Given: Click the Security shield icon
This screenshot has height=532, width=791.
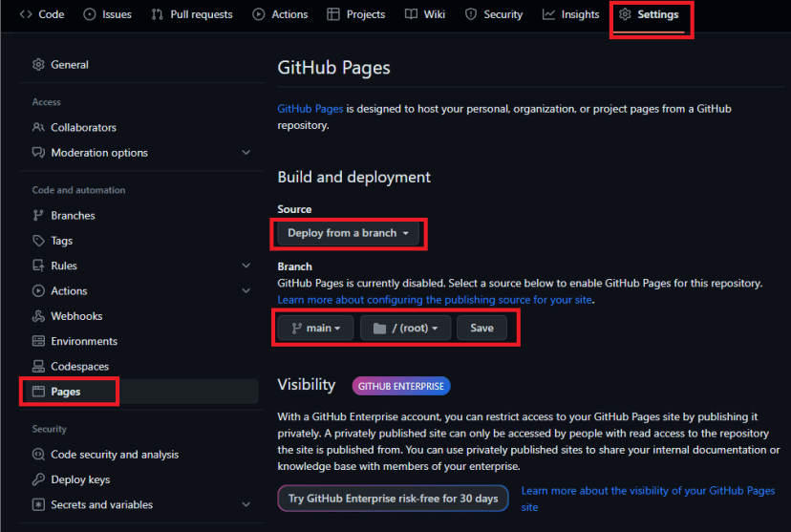Looking at the screenshot, I should click(x=471, y=14).
